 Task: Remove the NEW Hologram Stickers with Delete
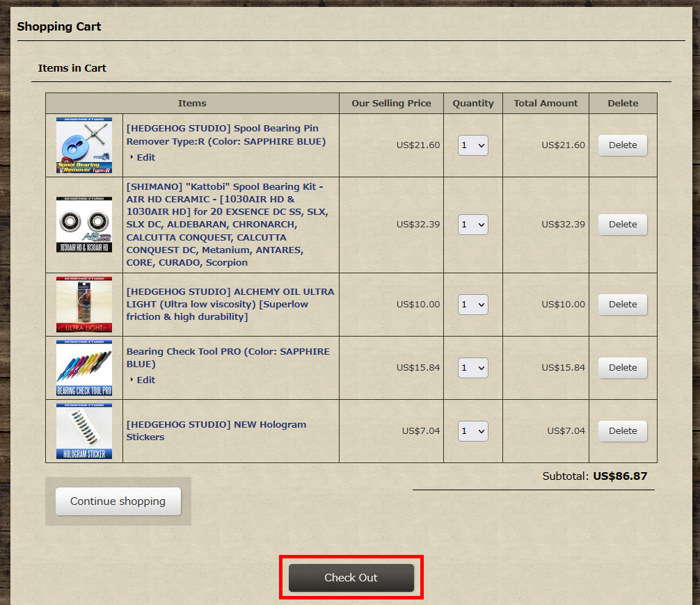[623, 431]
